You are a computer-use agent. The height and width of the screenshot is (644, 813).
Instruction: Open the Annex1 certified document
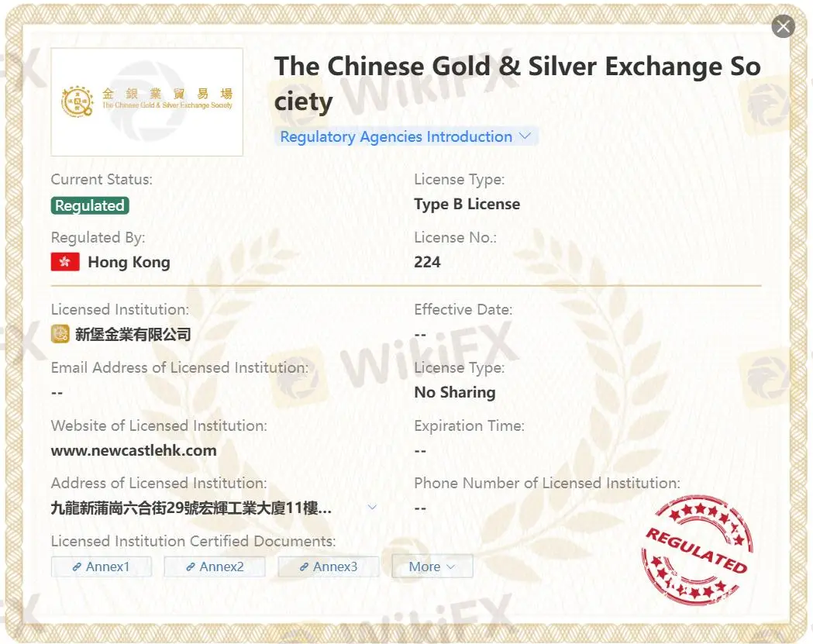[x=102, y=567]
